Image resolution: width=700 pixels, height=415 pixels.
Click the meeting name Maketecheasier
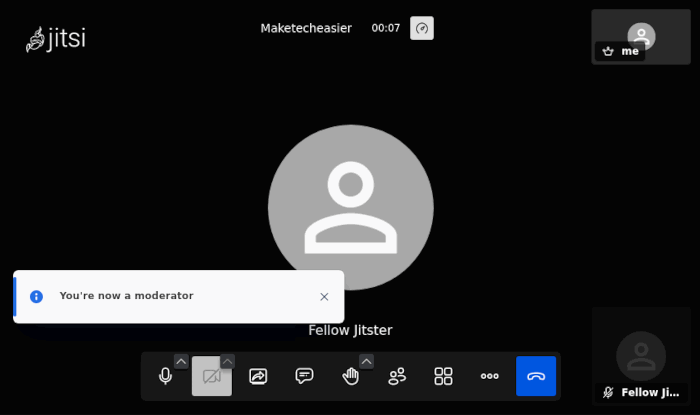click(306, 28)
